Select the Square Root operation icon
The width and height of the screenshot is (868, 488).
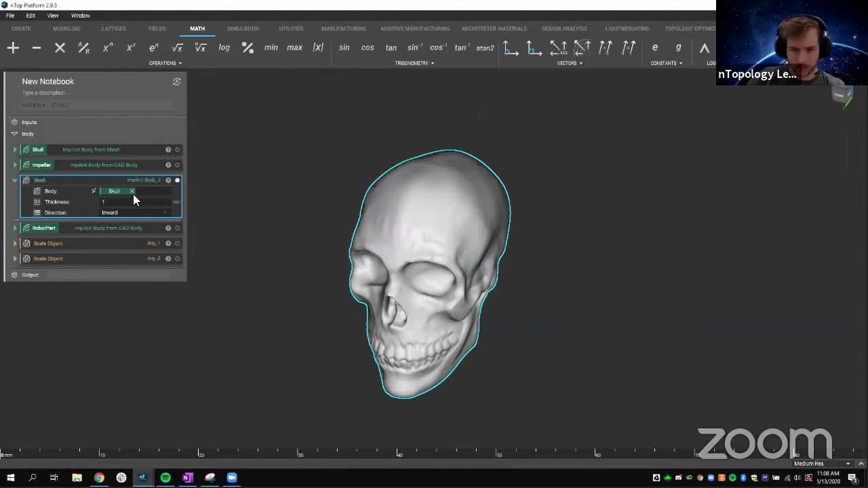coord(177,47)
